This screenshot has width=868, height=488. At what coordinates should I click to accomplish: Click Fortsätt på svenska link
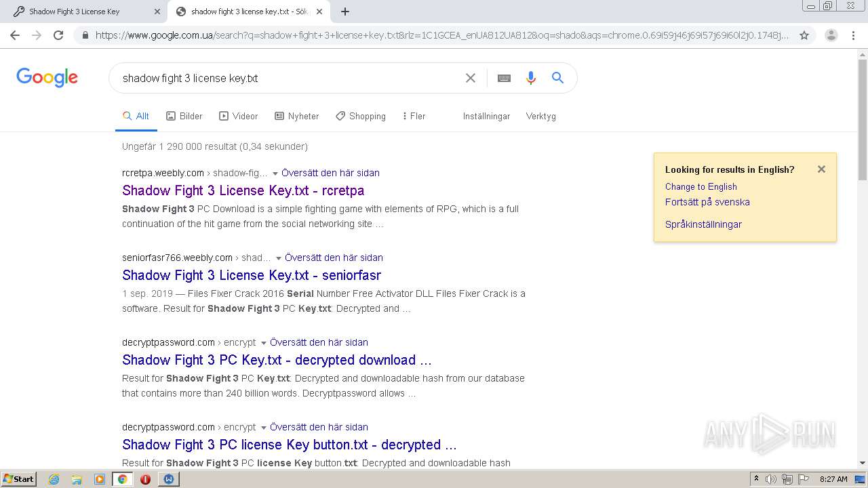[x=707, y=202]
